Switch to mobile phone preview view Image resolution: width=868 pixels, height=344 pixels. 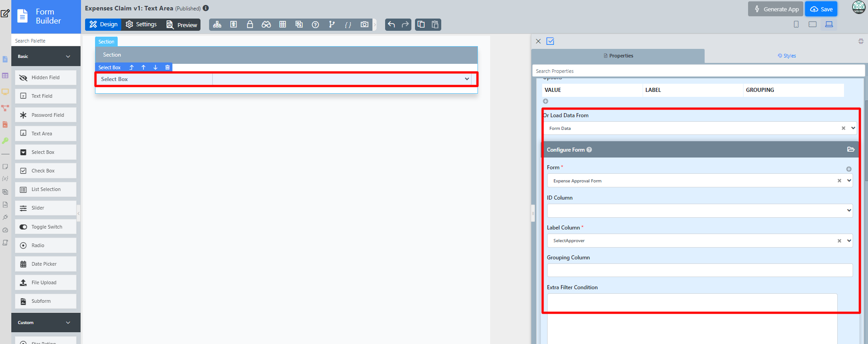pos(796,24)
